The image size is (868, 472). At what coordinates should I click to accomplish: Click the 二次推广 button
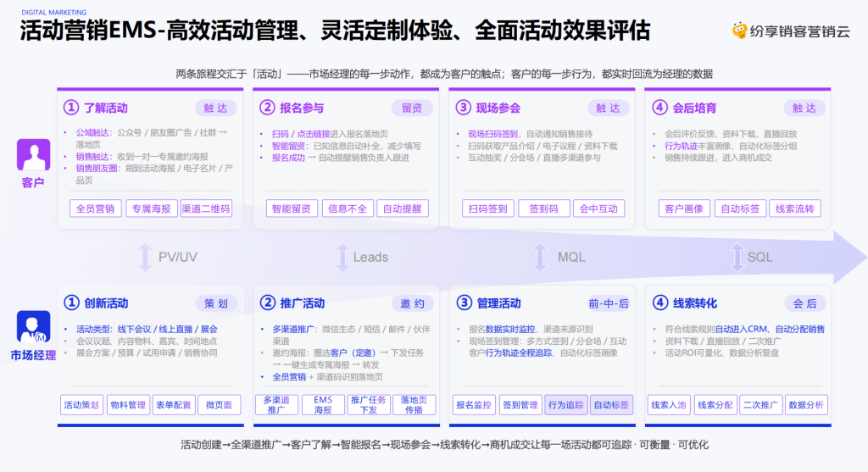click(760, 405)
